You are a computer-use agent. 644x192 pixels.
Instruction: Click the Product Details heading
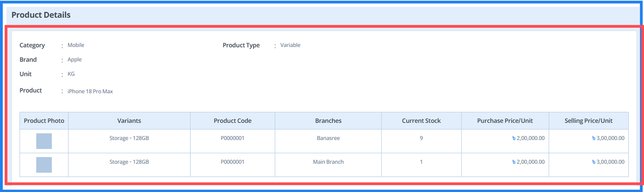pos(41,15)
